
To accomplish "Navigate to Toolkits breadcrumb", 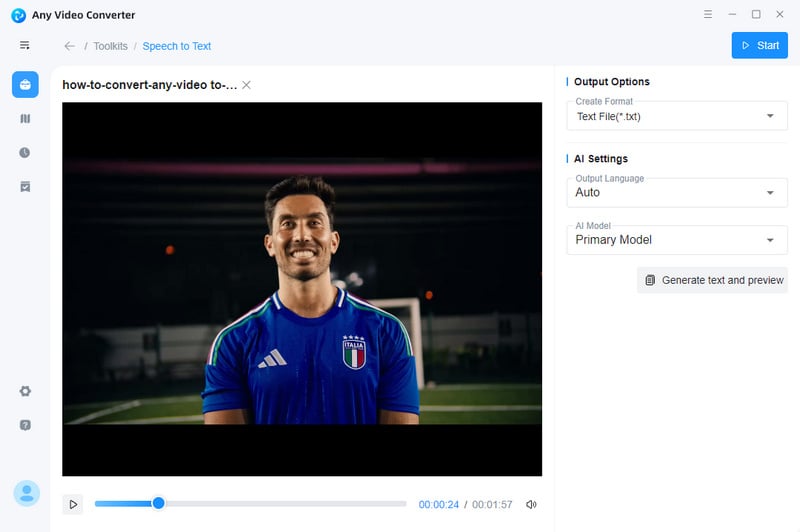I will [111, 46].
